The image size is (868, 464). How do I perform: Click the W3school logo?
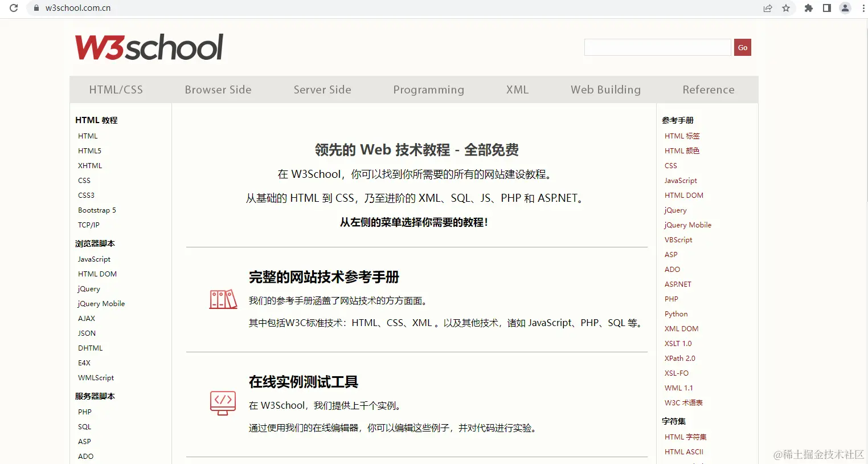tap(149, 47)
